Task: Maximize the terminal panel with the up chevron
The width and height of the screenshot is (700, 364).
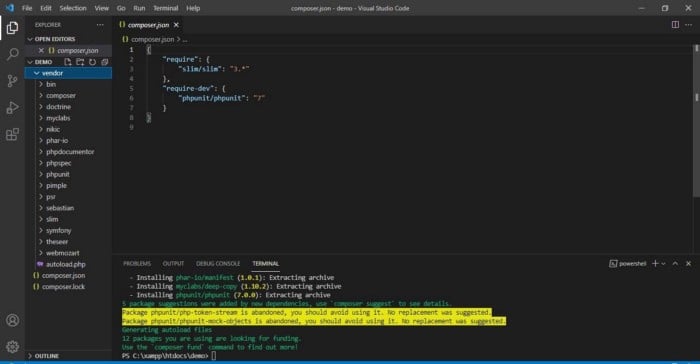Action: 675,264
